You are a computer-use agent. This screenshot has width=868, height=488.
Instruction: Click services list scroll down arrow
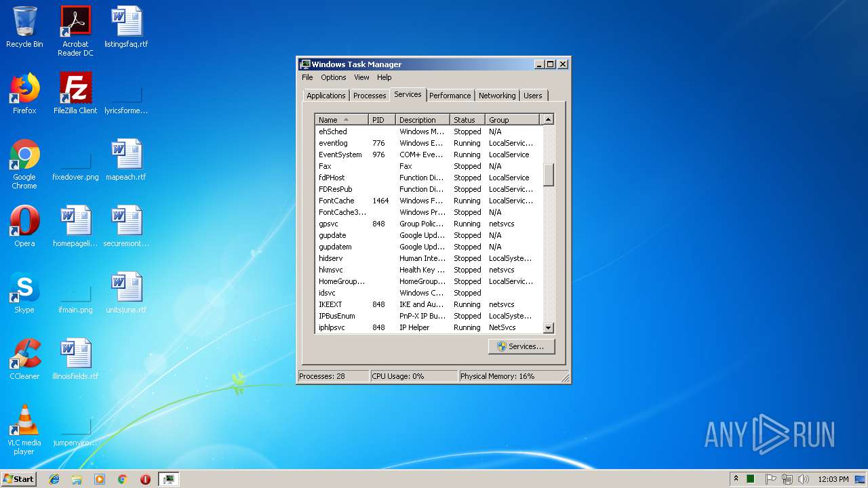pyautogui.click(x=549, y=327)
